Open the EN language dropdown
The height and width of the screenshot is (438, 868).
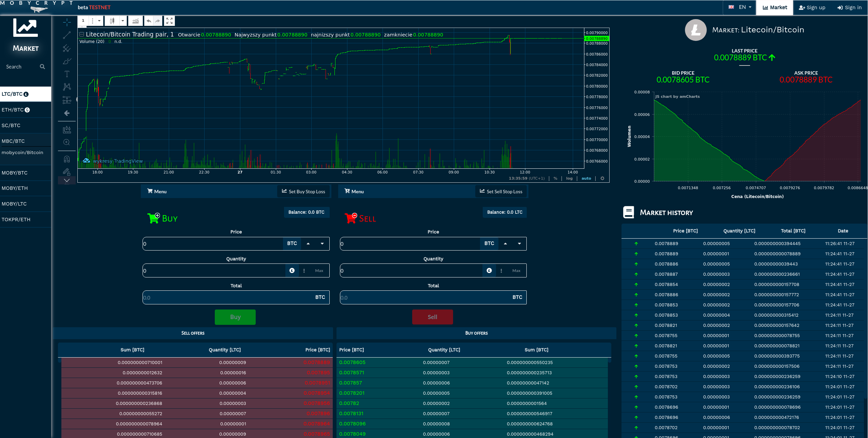click(x=740, y=7)
